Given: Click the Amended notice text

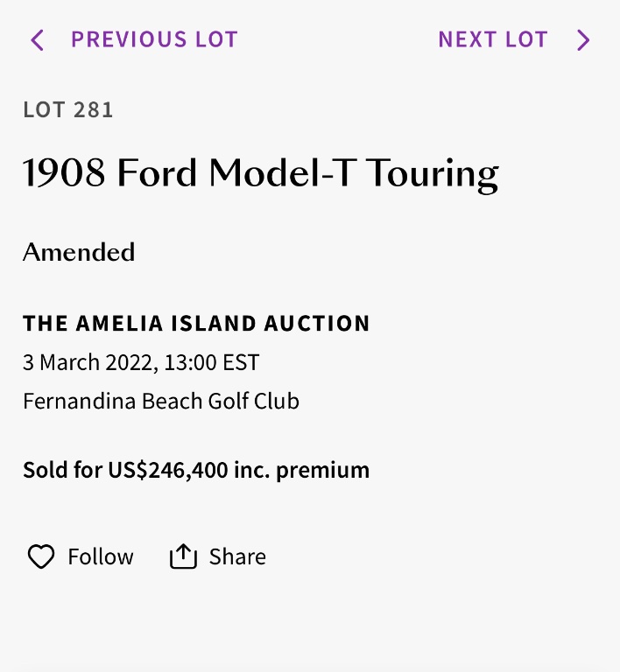Looking at the screenshot, I should click(79, 252).
